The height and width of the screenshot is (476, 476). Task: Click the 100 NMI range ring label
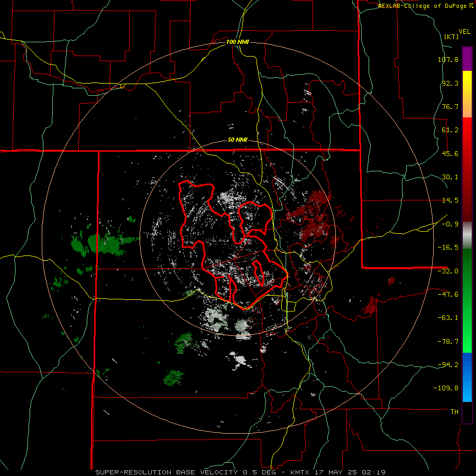[237, 42]
